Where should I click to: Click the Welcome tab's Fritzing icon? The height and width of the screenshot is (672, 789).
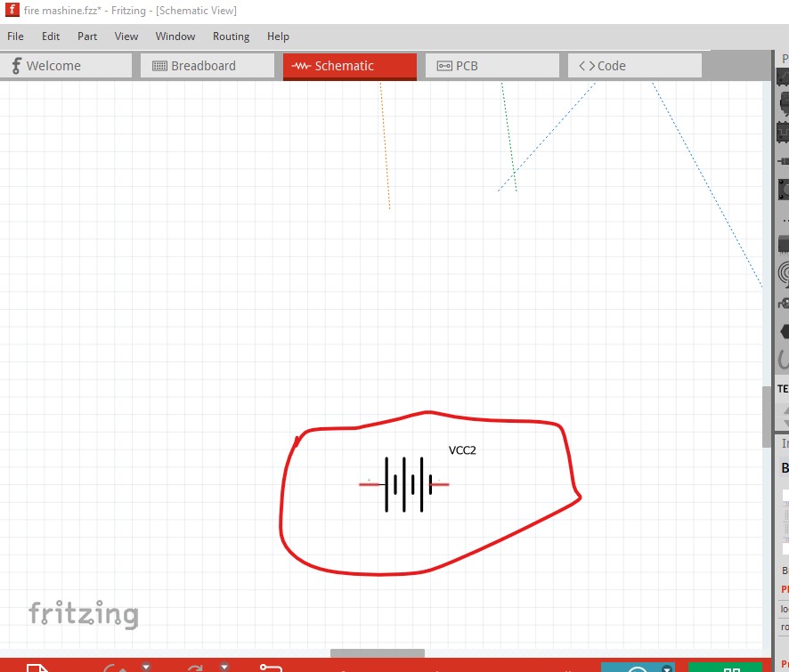coord(15,66)
